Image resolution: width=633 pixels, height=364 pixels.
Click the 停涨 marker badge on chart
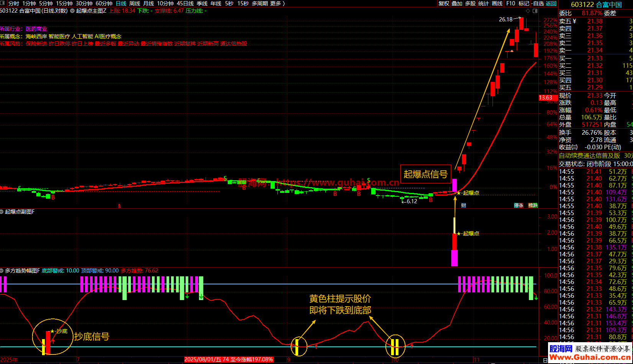pos(519,206)
